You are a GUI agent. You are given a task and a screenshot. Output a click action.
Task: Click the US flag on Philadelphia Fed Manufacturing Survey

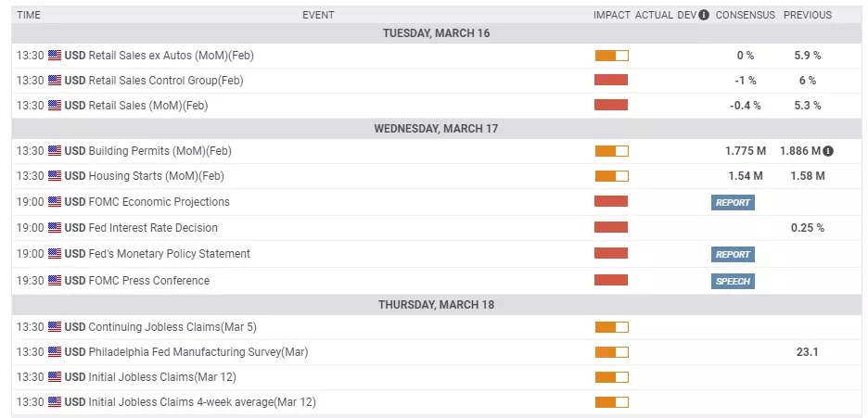coord(55,352)
